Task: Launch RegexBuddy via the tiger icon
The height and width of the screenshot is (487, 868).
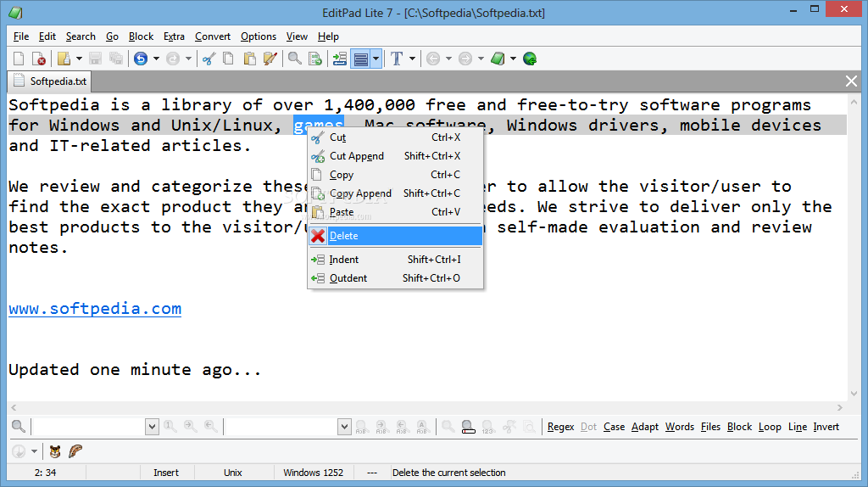Action: 55,451
